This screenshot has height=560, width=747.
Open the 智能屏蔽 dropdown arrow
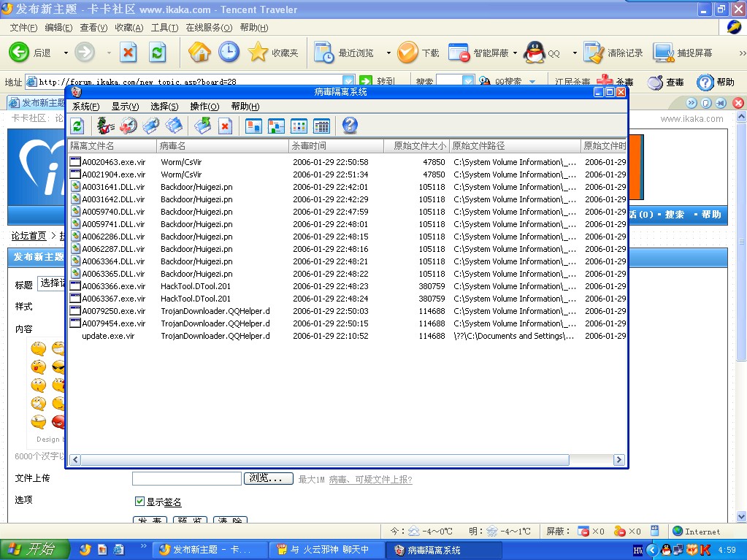coord(515,53)
